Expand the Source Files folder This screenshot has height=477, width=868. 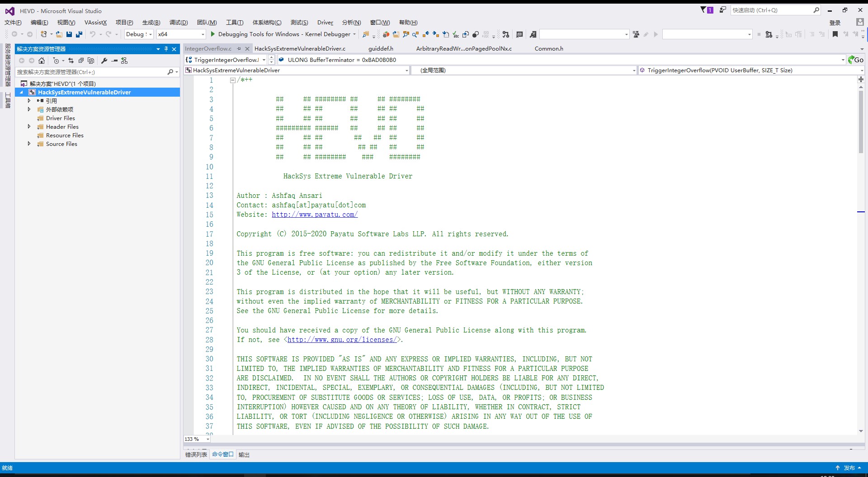[x=29, y=144]
